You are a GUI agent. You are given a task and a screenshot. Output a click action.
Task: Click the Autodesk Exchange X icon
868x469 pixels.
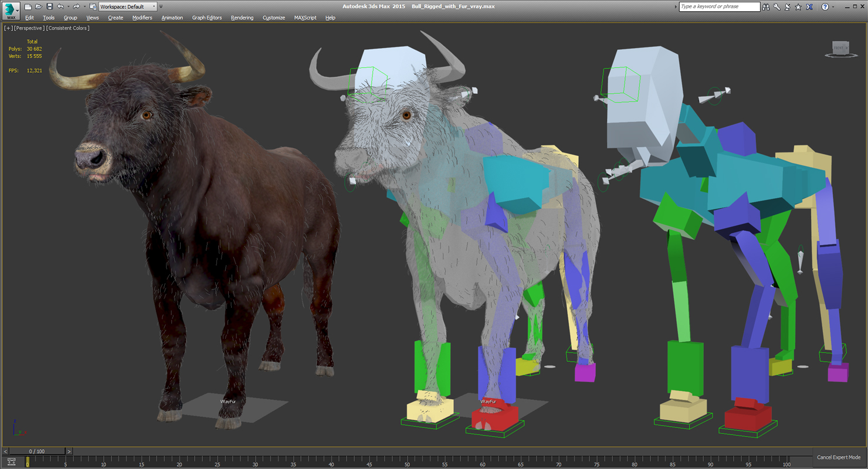pos(809,6)
